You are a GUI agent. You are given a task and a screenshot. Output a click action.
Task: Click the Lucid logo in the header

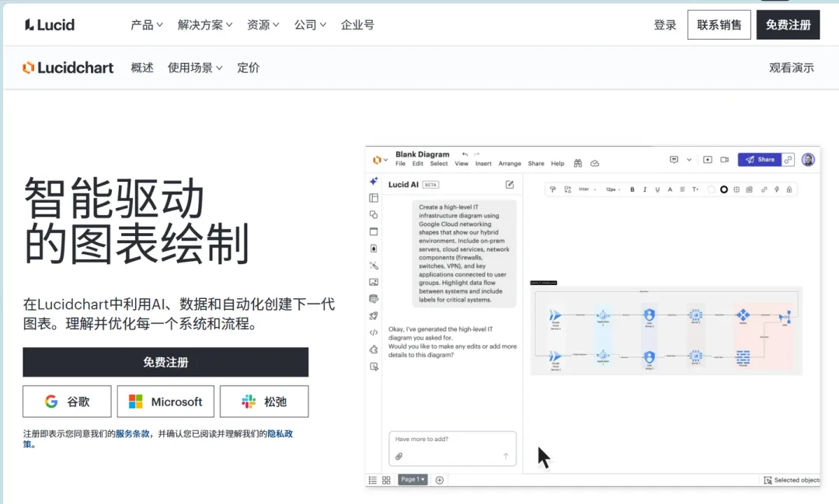tap(49, 25)
